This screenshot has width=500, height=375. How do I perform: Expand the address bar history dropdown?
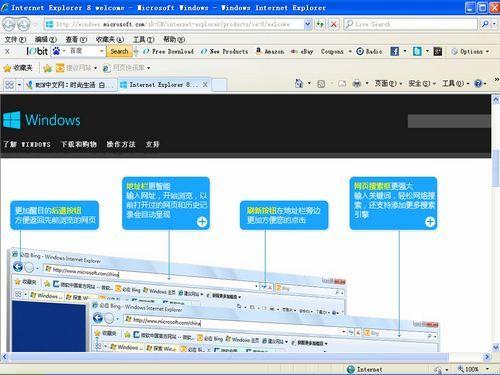(x=308, y=24)
